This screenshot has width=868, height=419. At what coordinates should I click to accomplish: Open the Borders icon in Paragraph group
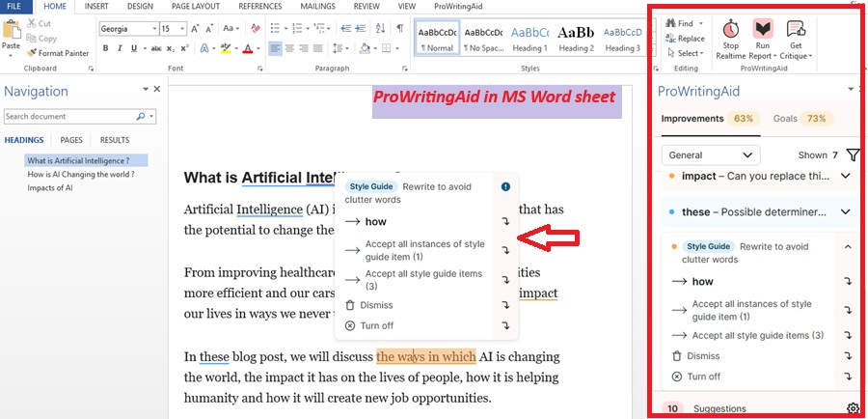[x=387, y=48]
